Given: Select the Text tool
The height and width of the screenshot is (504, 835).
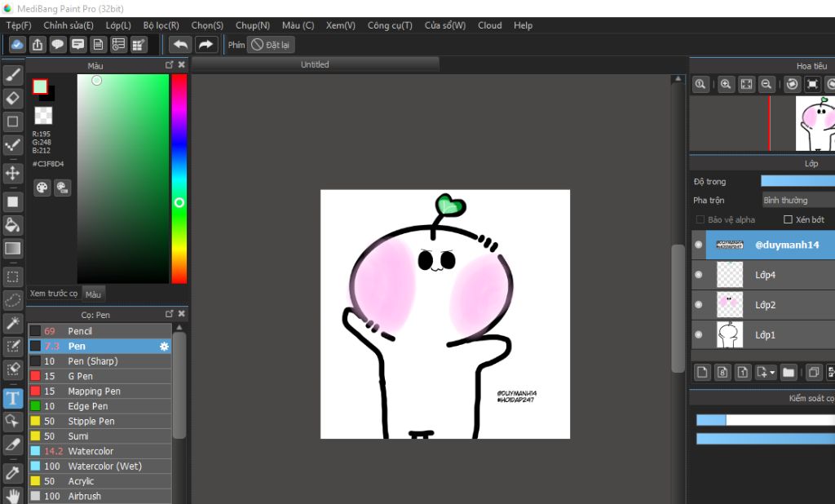Looking at the screenshot, I should click(13, 398).
